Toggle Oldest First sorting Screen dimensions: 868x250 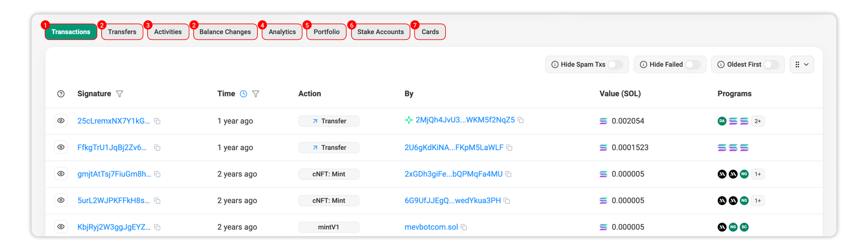771,65
